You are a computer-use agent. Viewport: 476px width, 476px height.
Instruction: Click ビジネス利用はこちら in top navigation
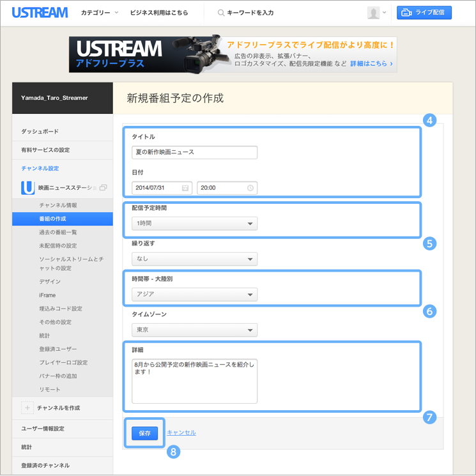[159, 13]
